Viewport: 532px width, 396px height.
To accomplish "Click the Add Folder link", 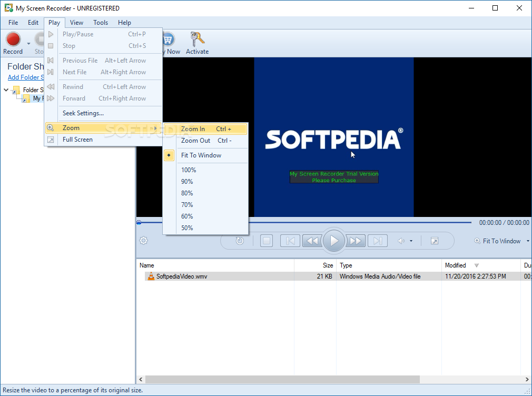I will click(26, 77).
